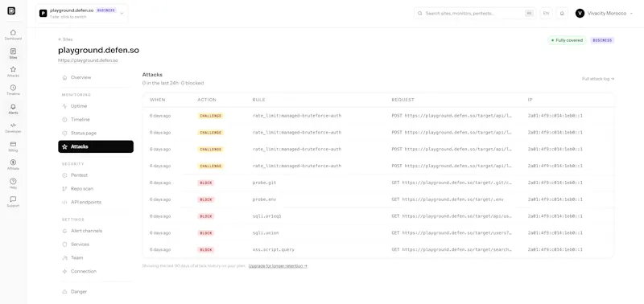
Task: Open Pentest under Security
Action: pyautogui.click(x=96, y=175)
